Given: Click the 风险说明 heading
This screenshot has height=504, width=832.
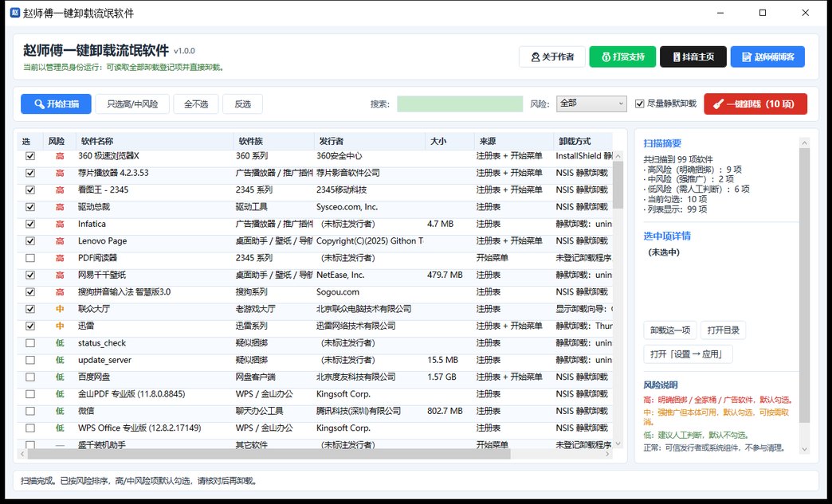Looking at the screenshot, I should pyautogui.click(x=661, y=385).
